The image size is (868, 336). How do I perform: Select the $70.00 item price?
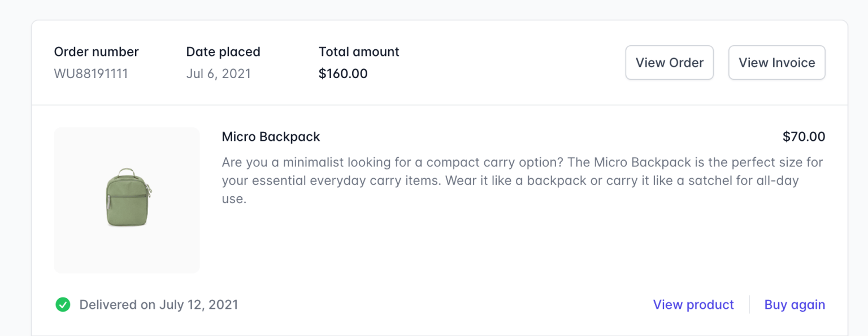coord(804,137)
